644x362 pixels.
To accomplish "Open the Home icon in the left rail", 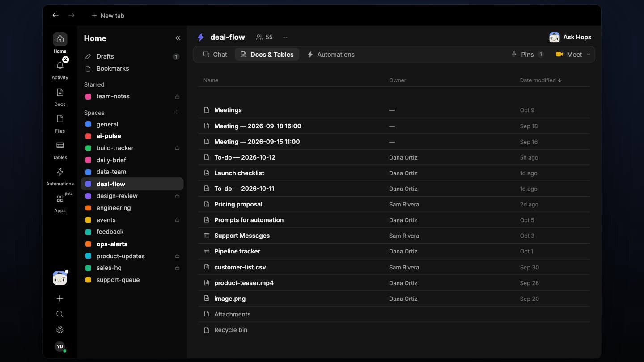I will click(60, 39).
